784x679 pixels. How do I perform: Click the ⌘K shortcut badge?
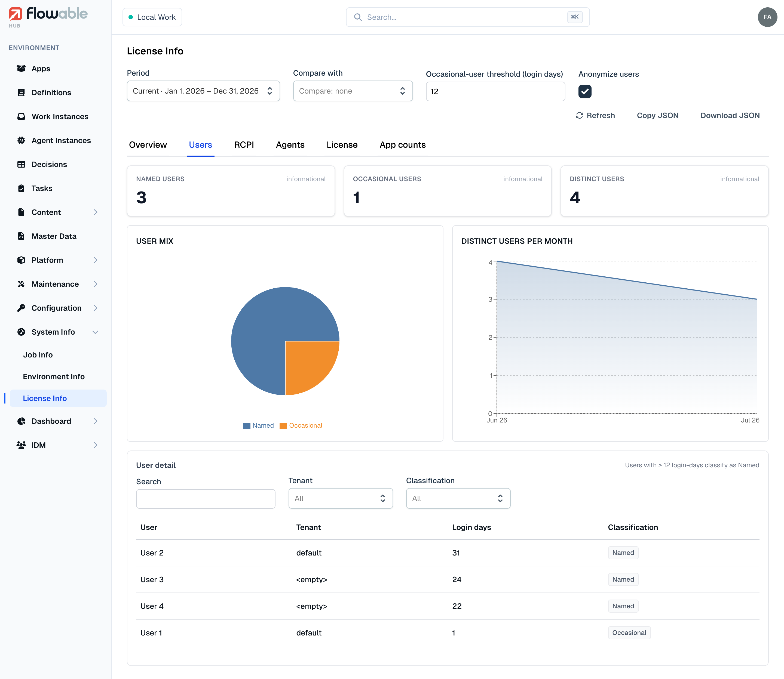[x=575, y=17]
